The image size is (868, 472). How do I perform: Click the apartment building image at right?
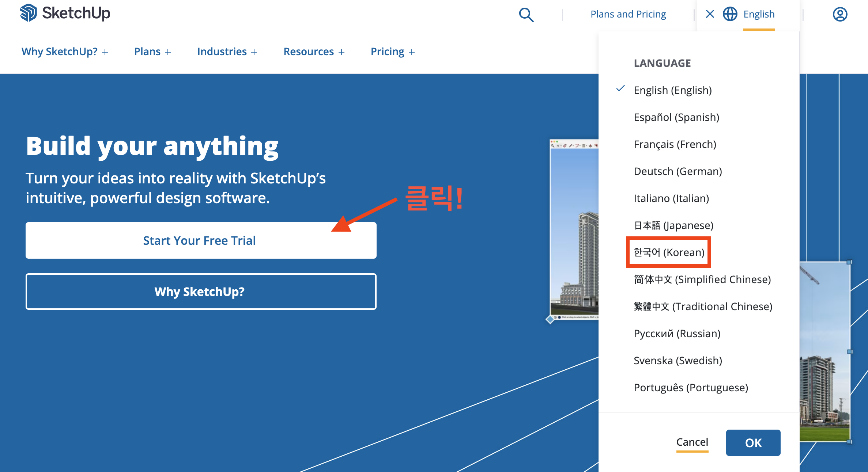(825, 351)
